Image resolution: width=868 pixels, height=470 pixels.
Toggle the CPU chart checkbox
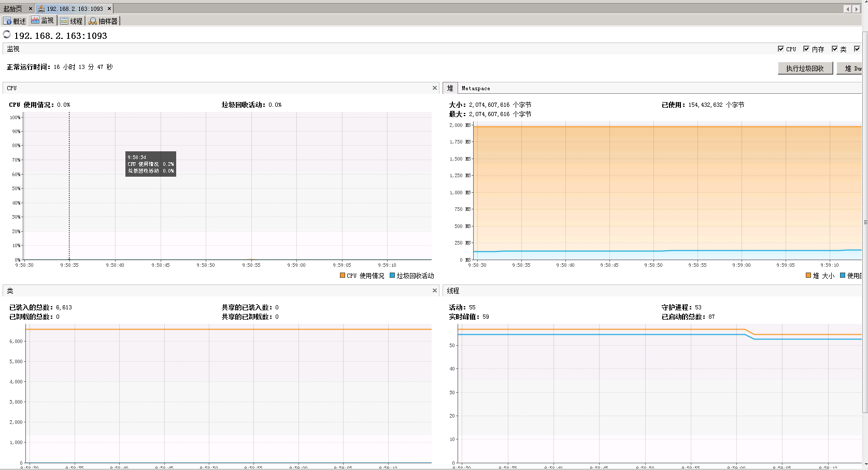781,49
